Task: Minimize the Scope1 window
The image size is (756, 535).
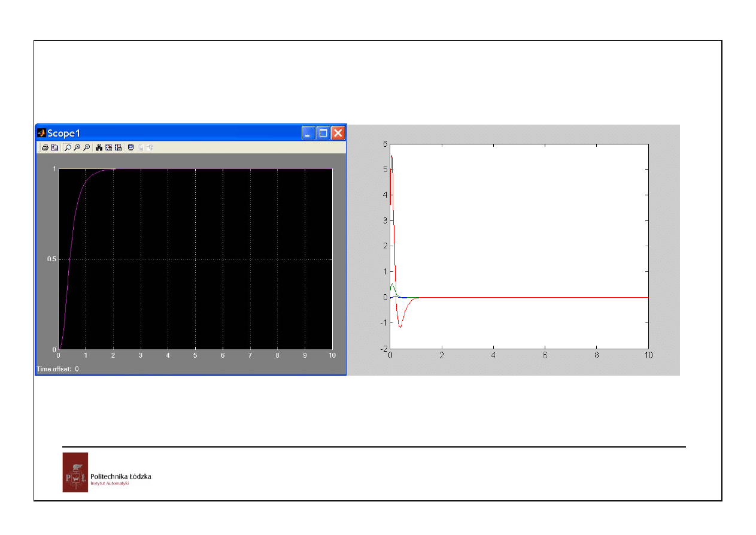Action: 308,133
